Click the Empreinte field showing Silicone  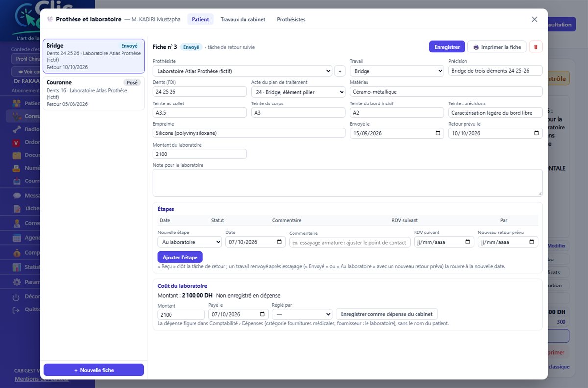(249, 133)
